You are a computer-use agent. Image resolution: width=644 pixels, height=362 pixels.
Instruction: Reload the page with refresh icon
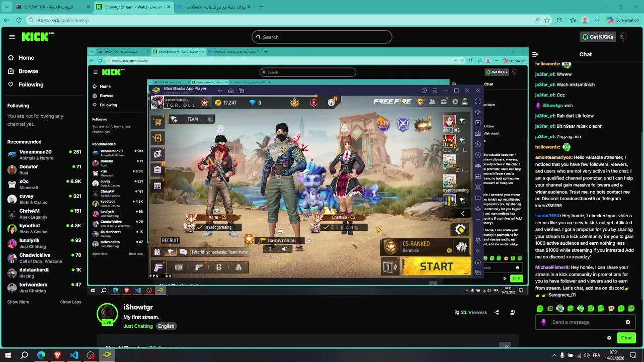point(19,20)
